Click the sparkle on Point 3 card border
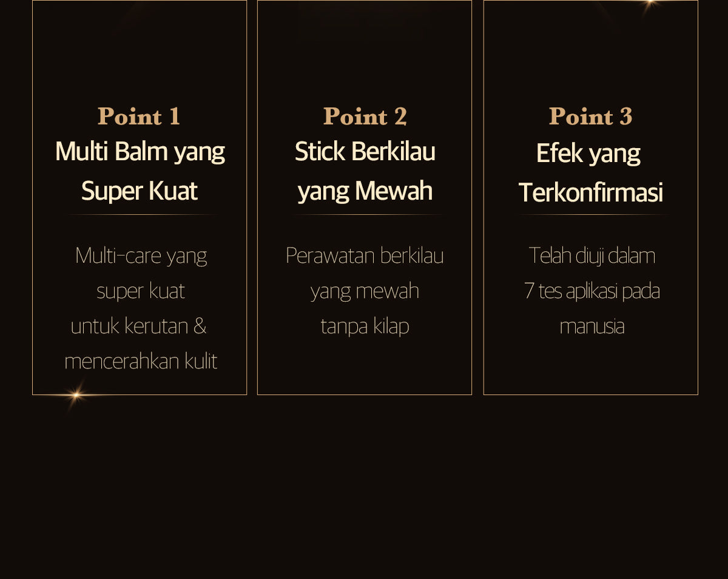The width and height of the screenshot is (728, 579). (650, 2)
